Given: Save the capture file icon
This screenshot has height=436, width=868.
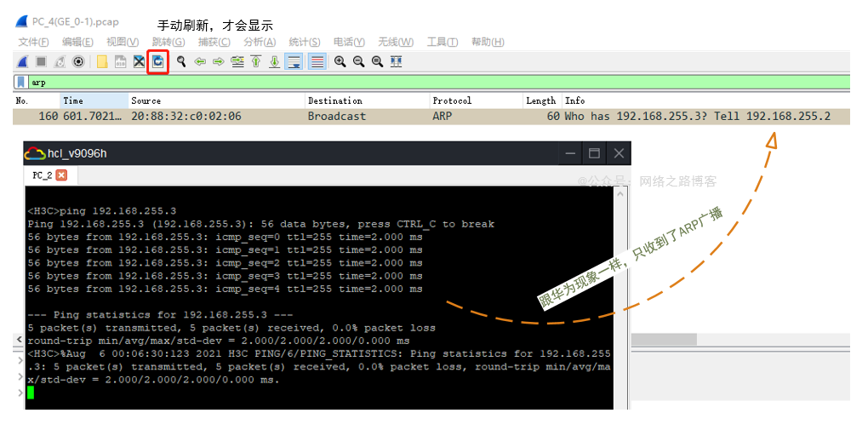Looking at the screenshot, I should click(x=121, y=61).
